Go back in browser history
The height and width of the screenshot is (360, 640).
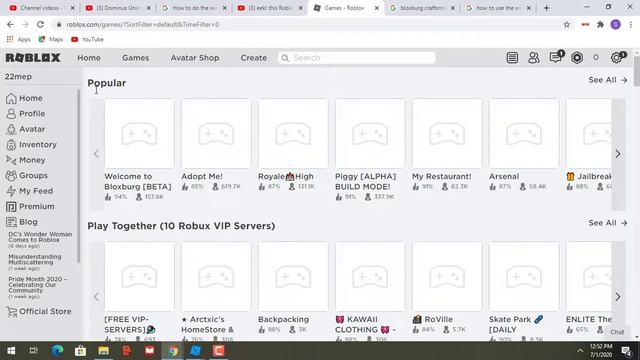tap(10, 24)
